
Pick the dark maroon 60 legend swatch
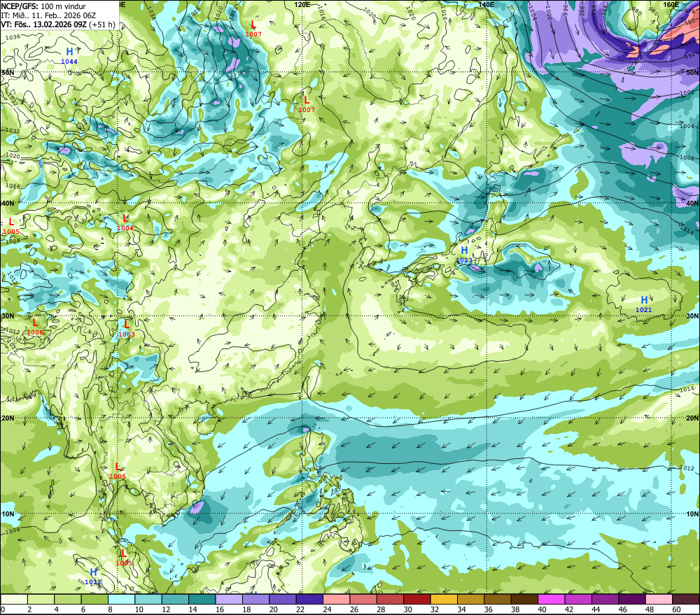685,599
